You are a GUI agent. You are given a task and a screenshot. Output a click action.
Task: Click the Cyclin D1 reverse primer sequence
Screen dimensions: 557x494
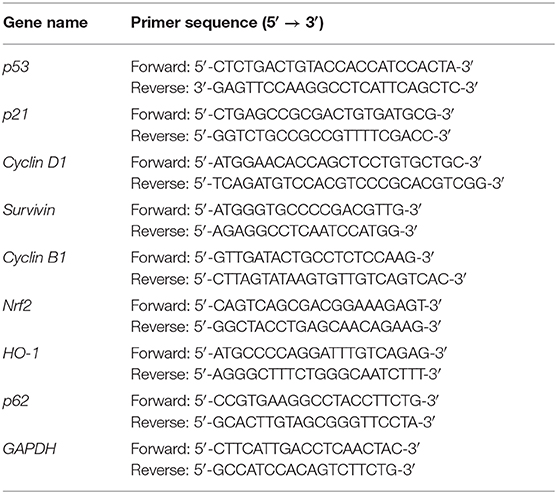pyautogui.click(x=317, y=183)
